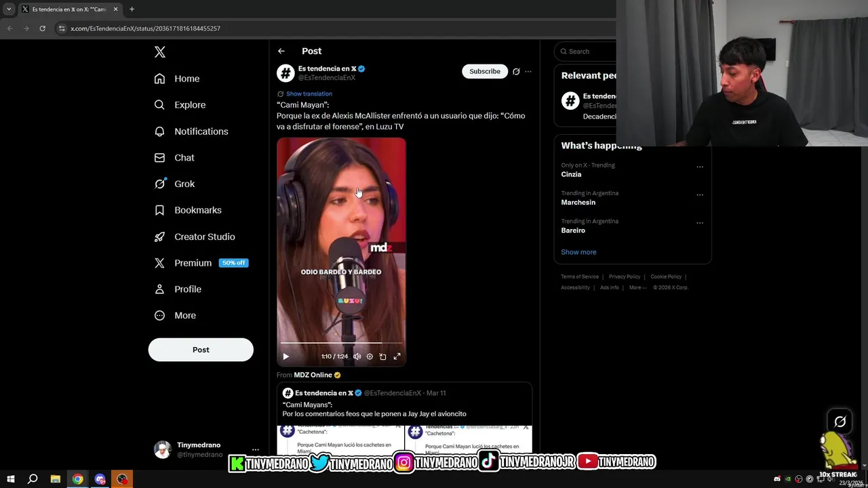Open video playback settings gear
Viewport: 868px width, 488px height.
click(x=370, y=357)
